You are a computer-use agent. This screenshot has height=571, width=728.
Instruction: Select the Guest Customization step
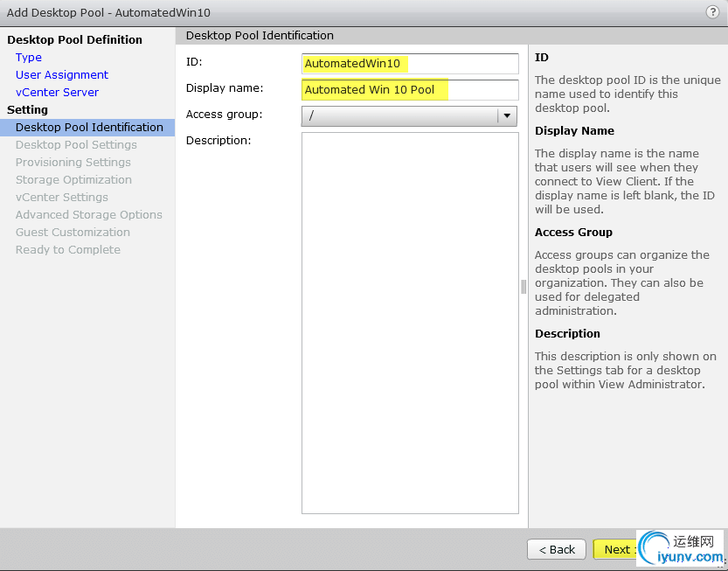73,233
